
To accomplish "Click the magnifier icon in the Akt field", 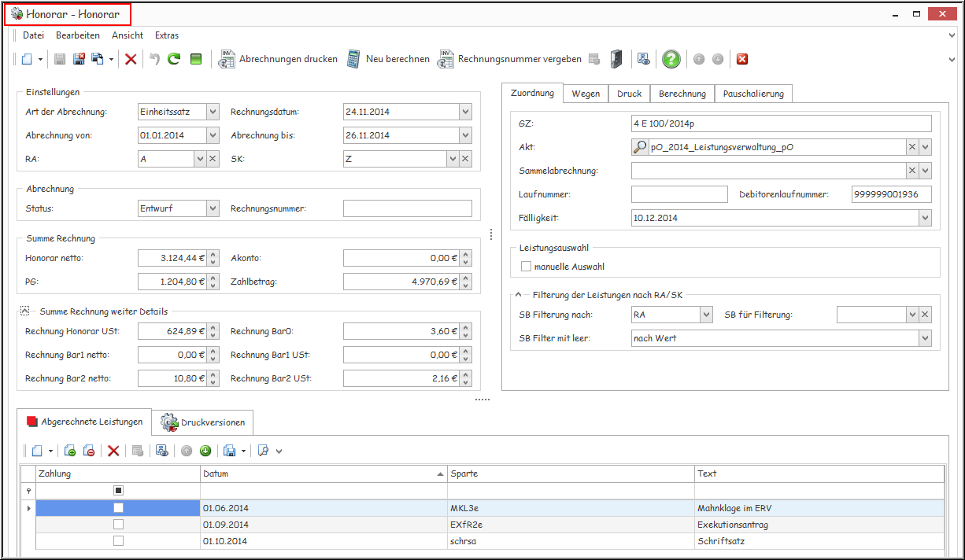I will (x=641, y=147).
